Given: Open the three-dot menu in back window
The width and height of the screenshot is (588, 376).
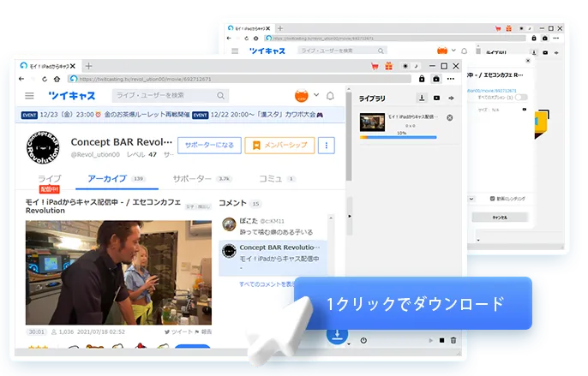Looking at the screenshot, I should tap(556, 39).
